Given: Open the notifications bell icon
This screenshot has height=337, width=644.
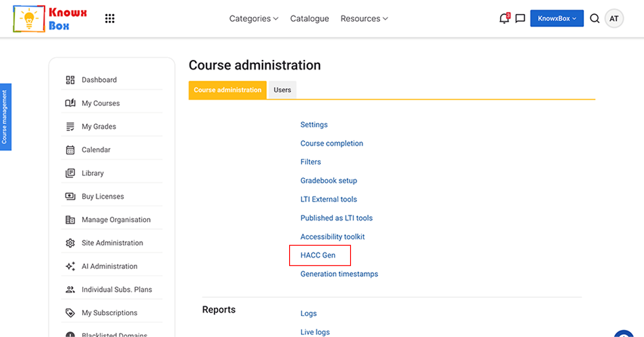Looking at the screenshot, I should click(504, 18).
